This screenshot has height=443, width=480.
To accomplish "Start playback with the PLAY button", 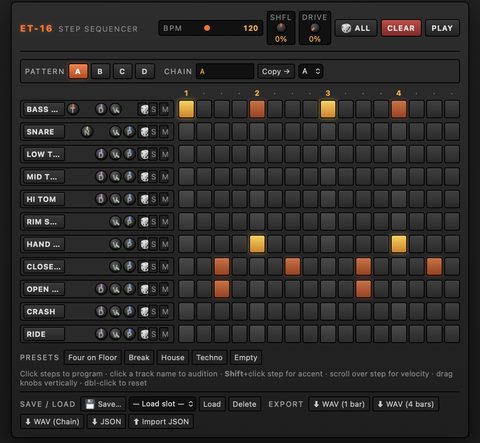I will [x=442, y=28].
